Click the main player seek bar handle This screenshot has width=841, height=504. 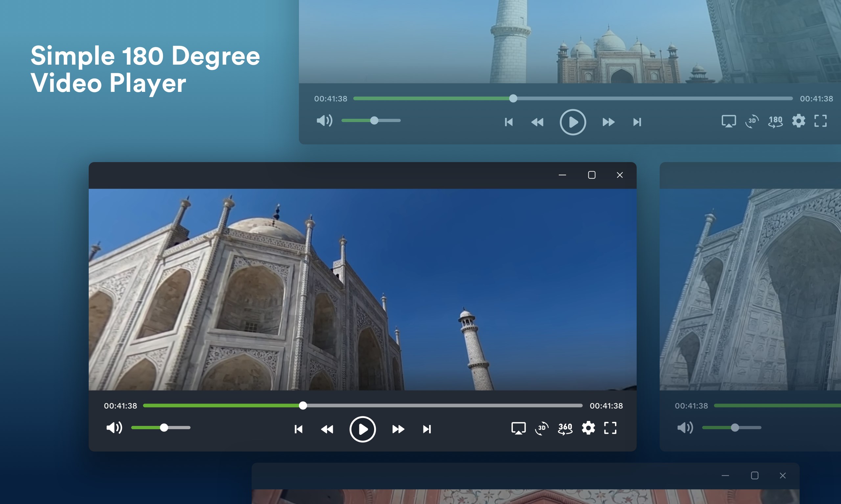pyautogui.click(x=303, y=406)
